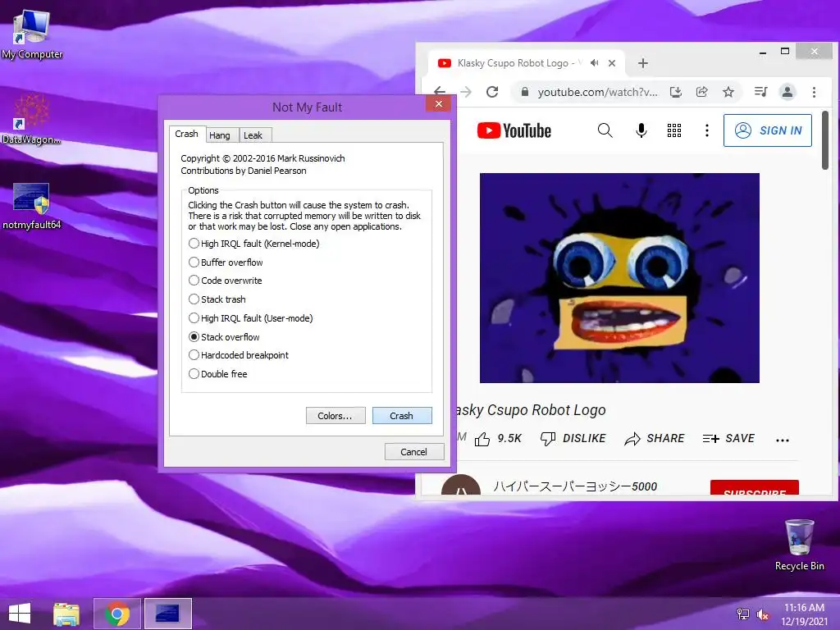Click the youtube.com address bar

(x=597, y=92)
